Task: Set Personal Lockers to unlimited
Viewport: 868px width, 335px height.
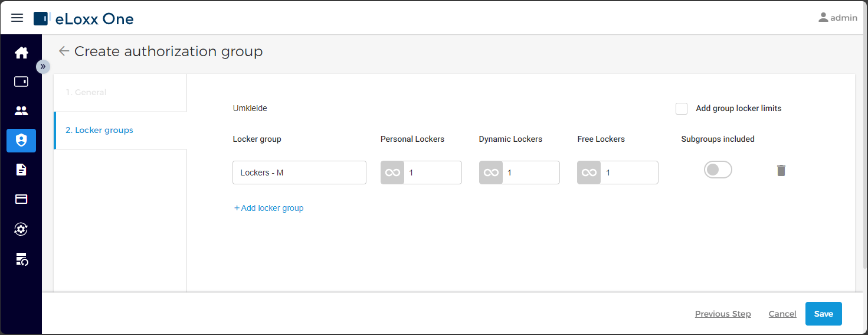Action: coord(392,173)
